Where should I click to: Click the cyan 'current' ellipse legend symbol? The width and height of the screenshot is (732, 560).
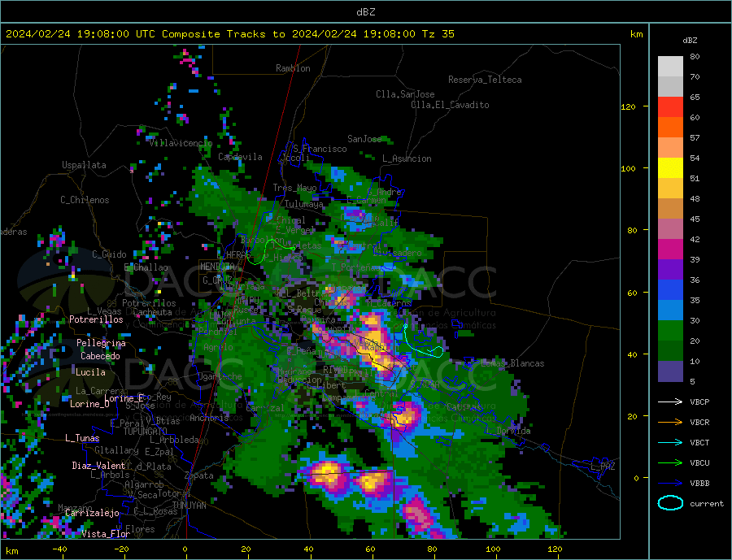pos(670,503)
